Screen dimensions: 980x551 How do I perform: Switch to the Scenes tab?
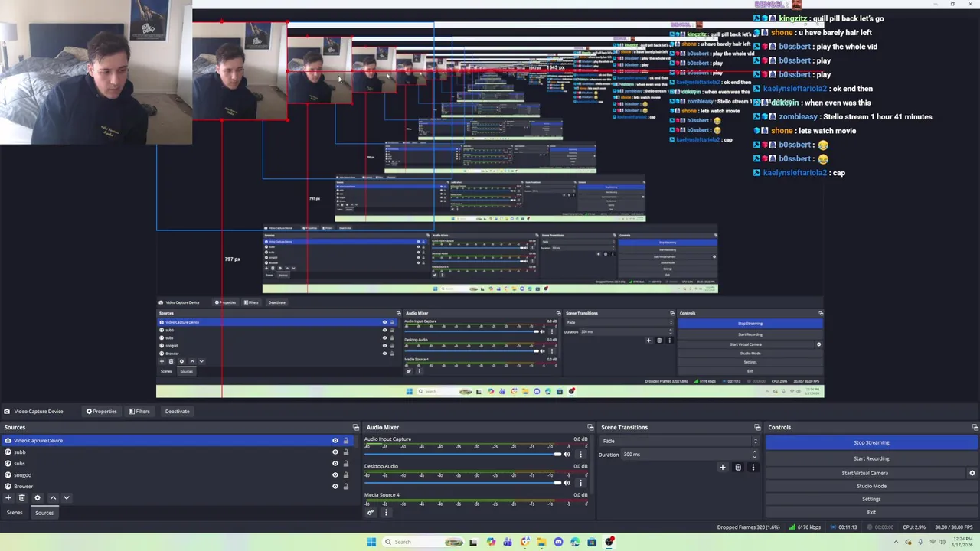15,513
